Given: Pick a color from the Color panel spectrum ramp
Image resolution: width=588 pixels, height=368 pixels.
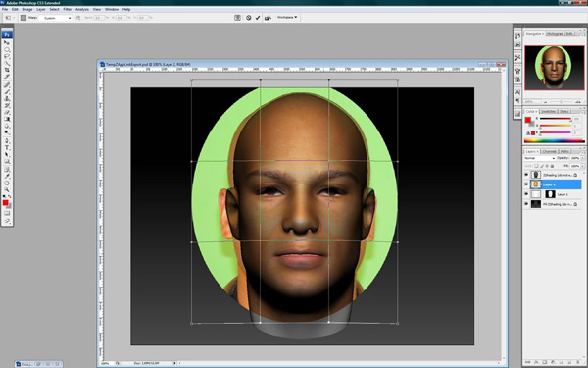Looking at the screenshot, I should pyautogui.click(x=555, y=141).
